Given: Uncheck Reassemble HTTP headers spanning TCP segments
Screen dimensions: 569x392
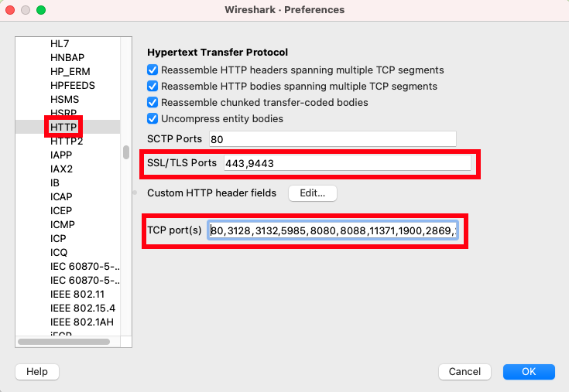Looking at the screenshot, I should (x=153, y=70).
